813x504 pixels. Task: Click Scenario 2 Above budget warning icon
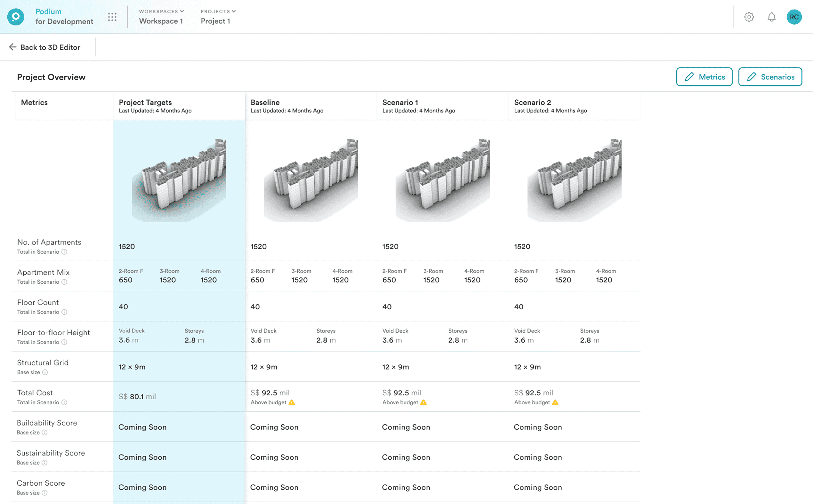tap(555, 402)
